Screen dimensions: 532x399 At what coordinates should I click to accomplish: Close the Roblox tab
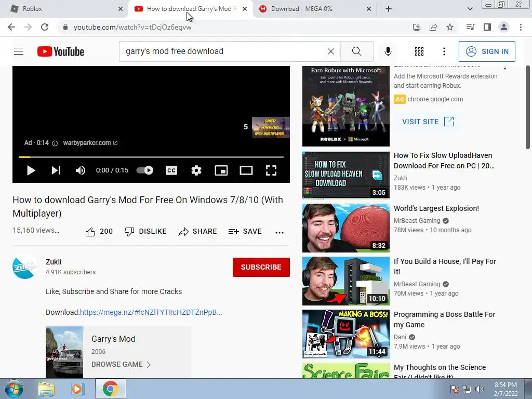121,9
